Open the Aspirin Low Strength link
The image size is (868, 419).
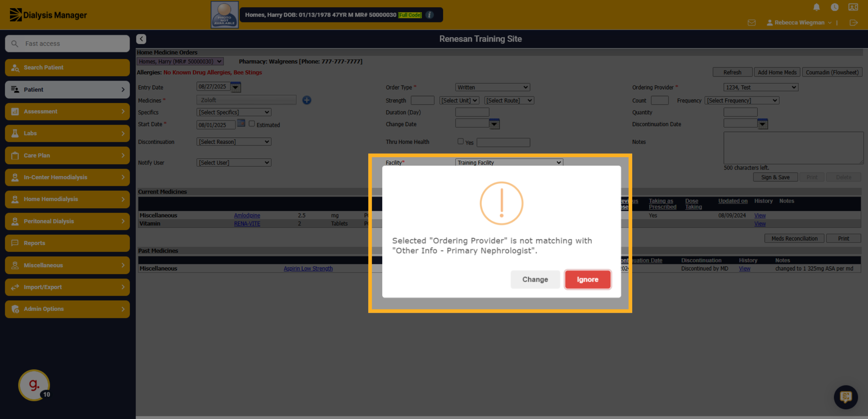pos(308,269)
